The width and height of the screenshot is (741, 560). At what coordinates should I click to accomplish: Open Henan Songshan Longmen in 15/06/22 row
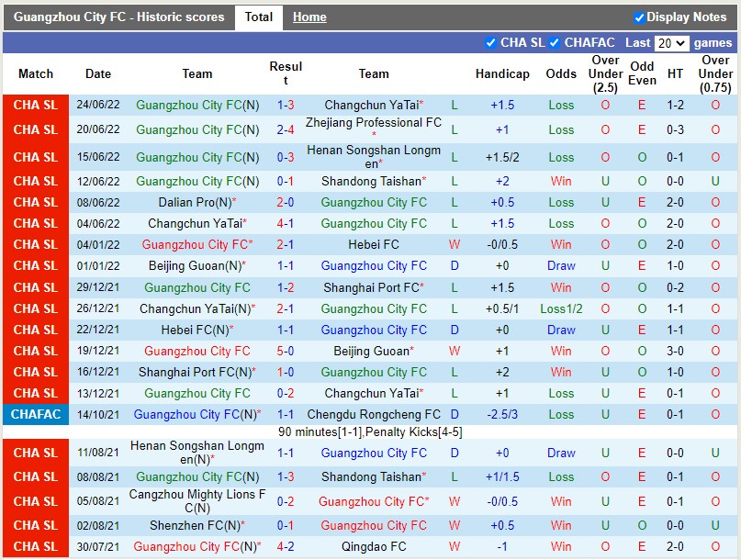click(374, 157)
